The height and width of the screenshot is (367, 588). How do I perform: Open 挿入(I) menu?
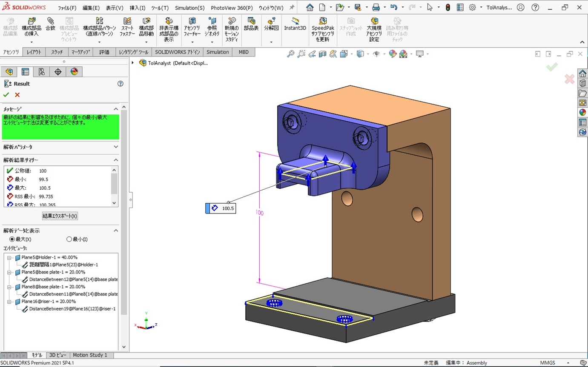click(x=137, y=8)
